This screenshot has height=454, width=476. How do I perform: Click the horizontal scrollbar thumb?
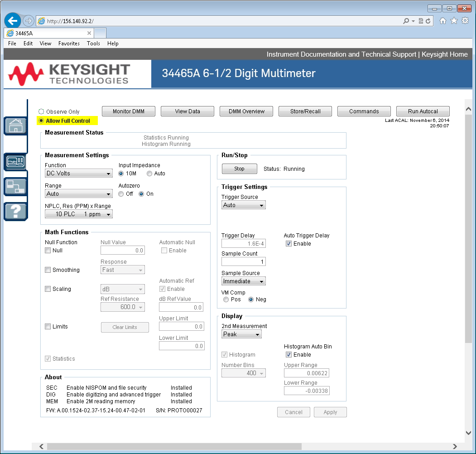click(174, 446)
